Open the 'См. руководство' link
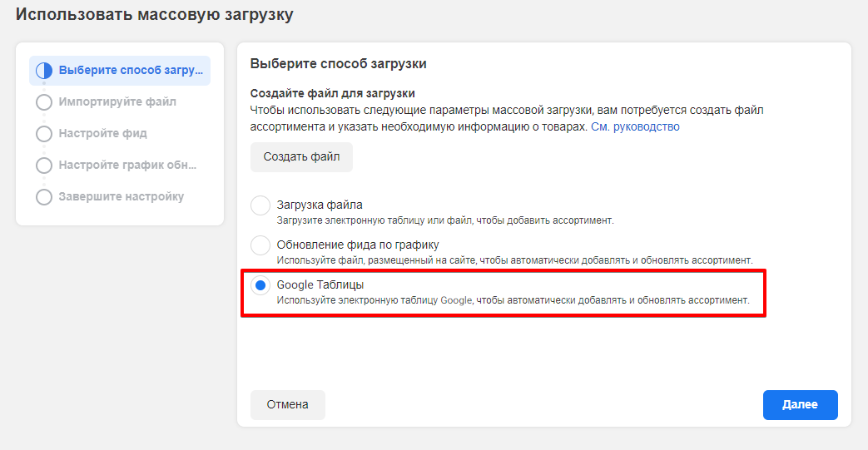 click(635, 126)
